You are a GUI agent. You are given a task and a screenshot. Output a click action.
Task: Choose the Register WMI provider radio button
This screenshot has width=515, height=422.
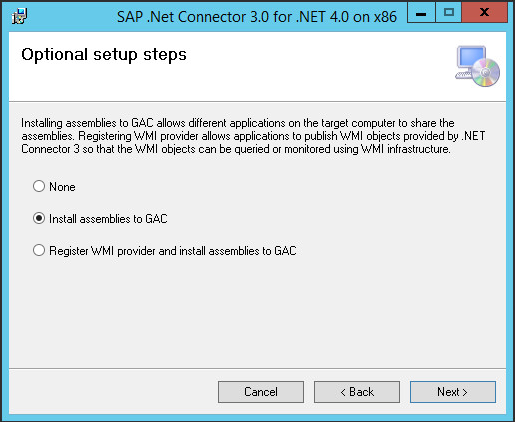39,250
